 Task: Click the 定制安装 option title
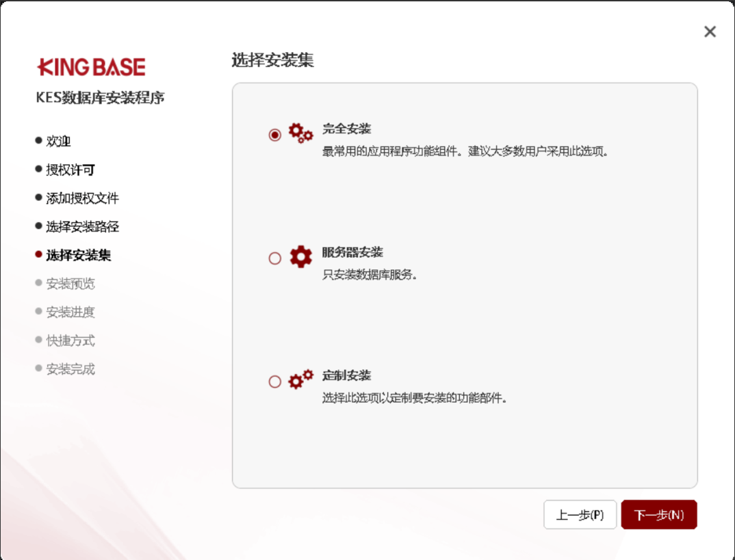pyautogui.click(x=346, y=375)
